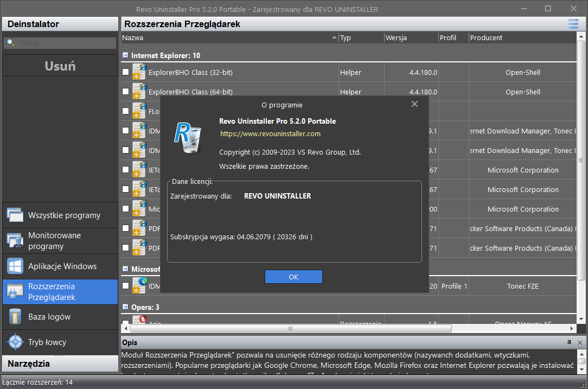Open Baza logów icon
This screenshot has height=389, width=588.
click(x=15, y=317)
